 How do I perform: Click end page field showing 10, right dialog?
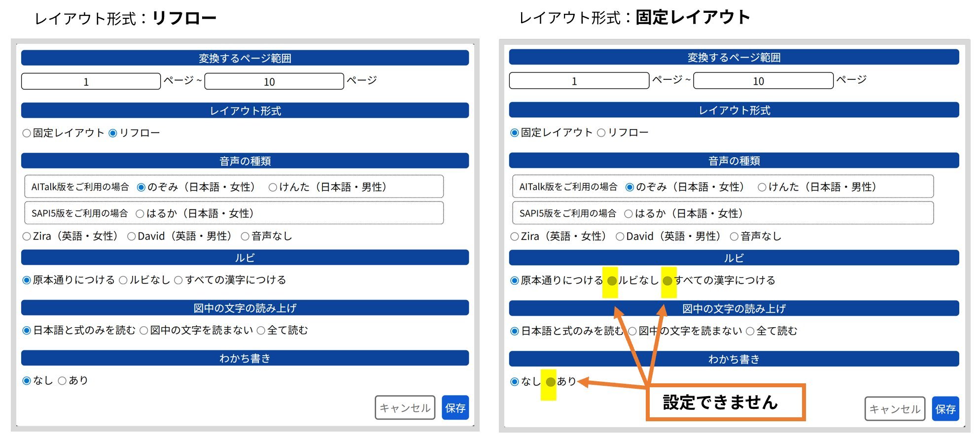763,81
